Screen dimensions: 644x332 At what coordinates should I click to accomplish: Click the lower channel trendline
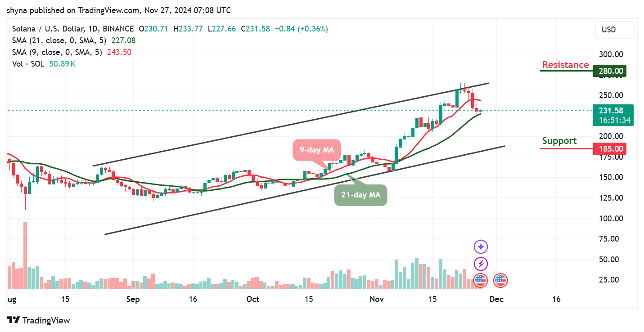[305, 190]
